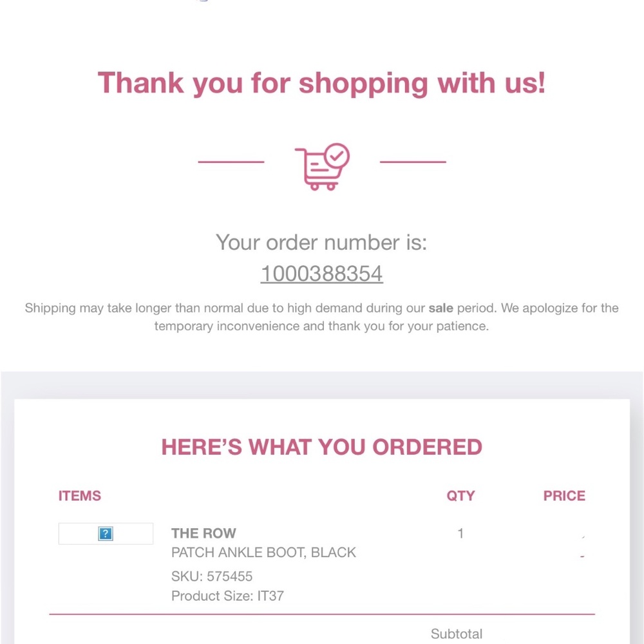The image size is (644, 644).
Task: Click the QTY column header
Action: [460, 496]
